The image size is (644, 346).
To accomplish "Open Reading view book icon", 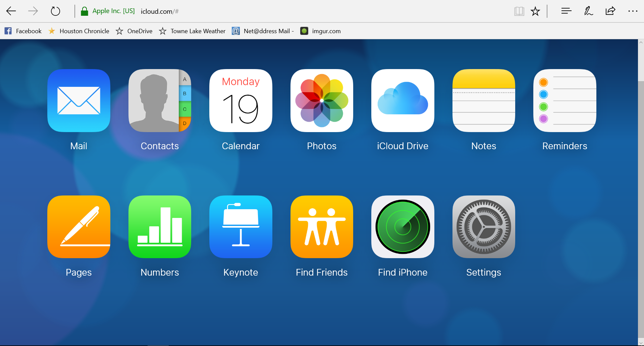I will coord(519,11).
